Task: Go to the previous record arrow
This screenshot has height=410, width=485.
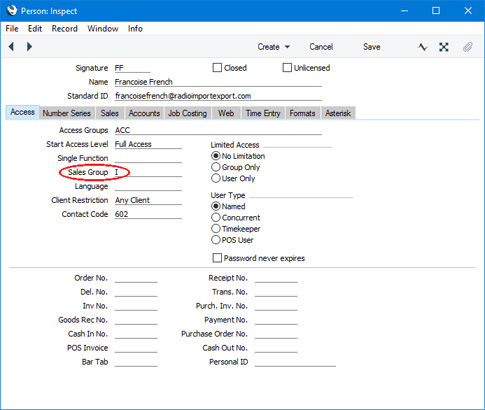Action: tap(11, 47)
